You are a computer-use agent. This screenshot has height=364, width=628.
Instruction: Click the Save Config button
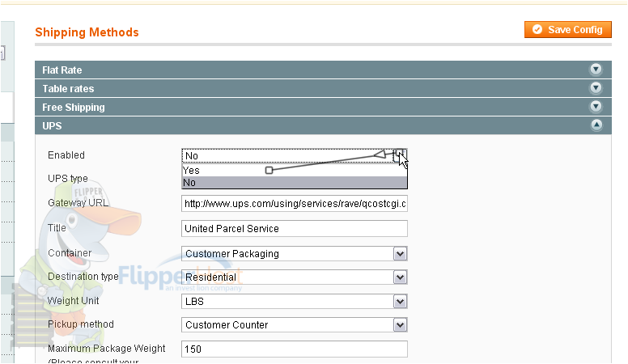(567, 30)
